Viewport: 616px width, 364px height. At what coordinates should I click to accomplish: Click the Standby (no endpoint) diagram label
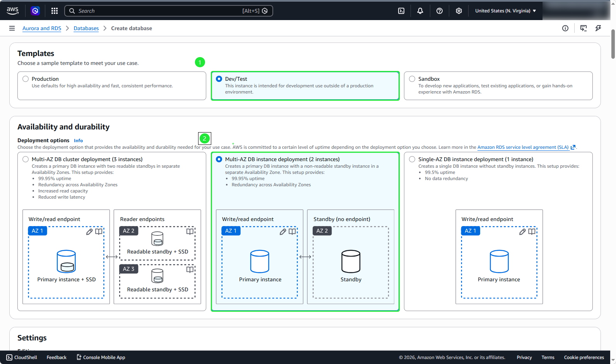click(342, 219)
